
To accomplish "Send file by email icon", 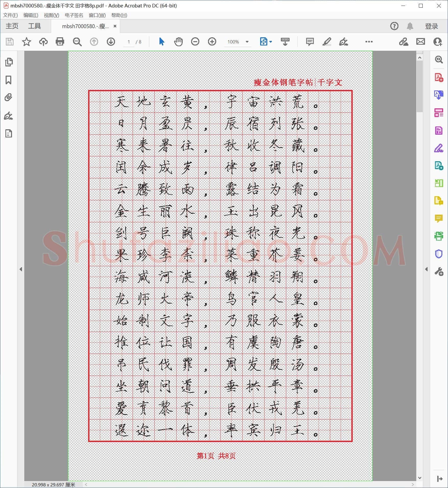I will 421,42.
